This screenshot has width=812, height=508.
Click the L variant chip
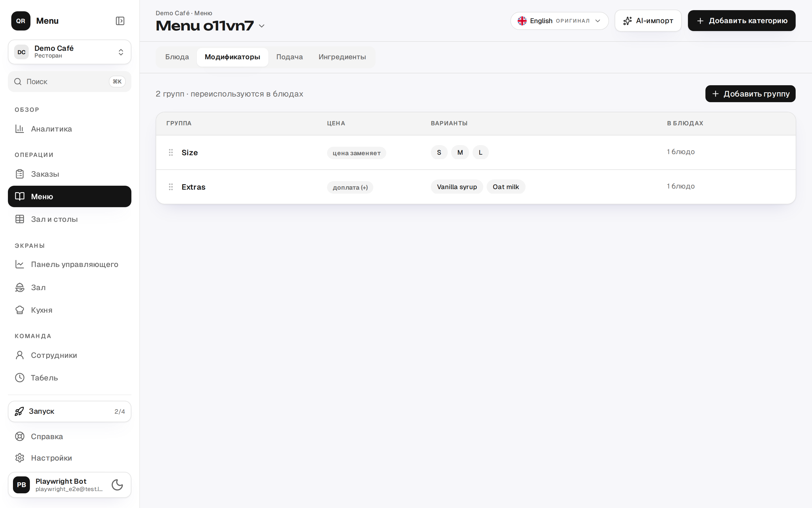pyautogui.click(x=480, y=152)
